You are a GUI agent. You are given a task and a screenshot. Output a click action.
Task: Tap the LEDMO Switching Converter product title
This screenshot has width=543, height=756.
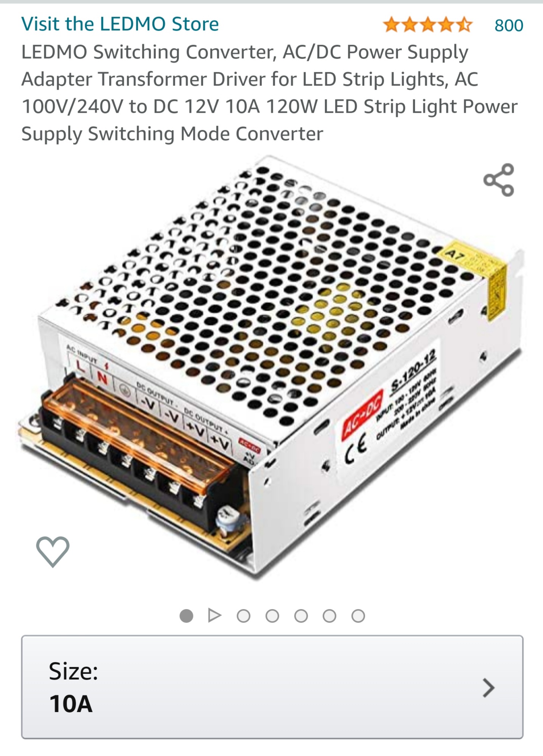(x=269, y=93)
